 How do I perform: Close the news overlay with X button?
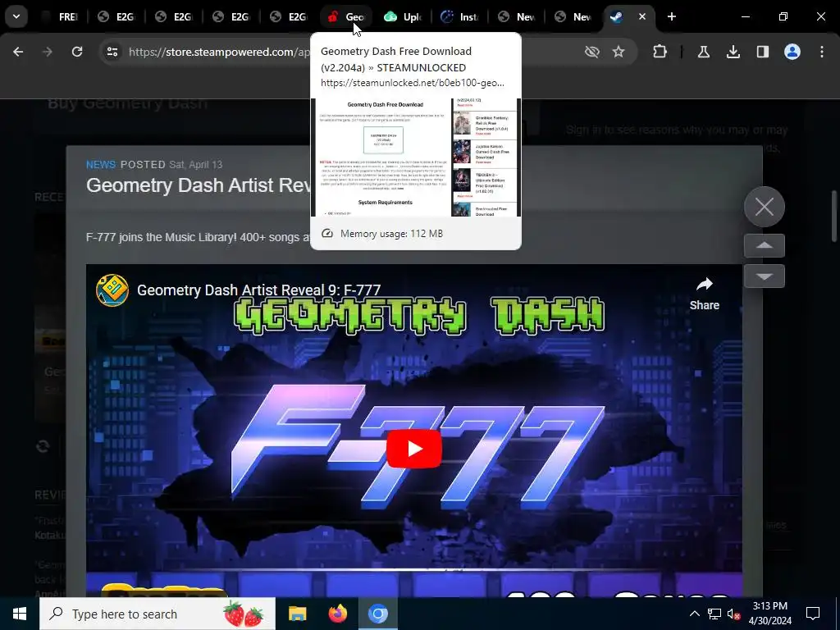(765, 207)
